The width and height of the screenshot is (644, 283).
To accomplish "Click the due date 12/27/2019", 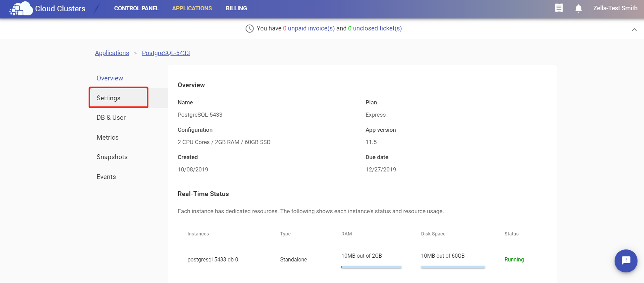I will (x=381, y=170).
